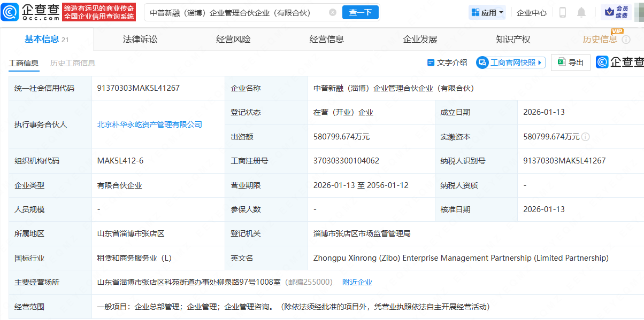Click the Qcc.com logo in the header
Screen dimensions: 644x320
30,12
